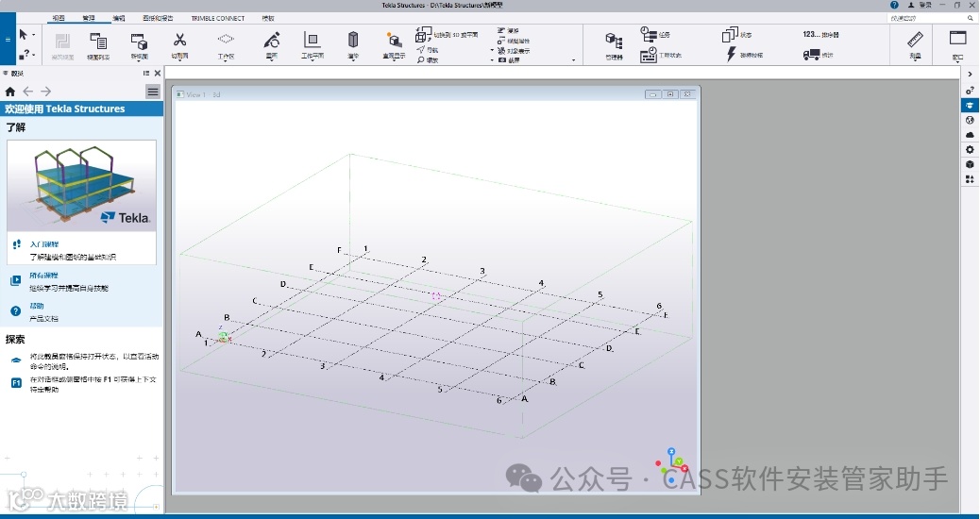Select the arrow selection tool
980x519 pixels.
point(23,34)
